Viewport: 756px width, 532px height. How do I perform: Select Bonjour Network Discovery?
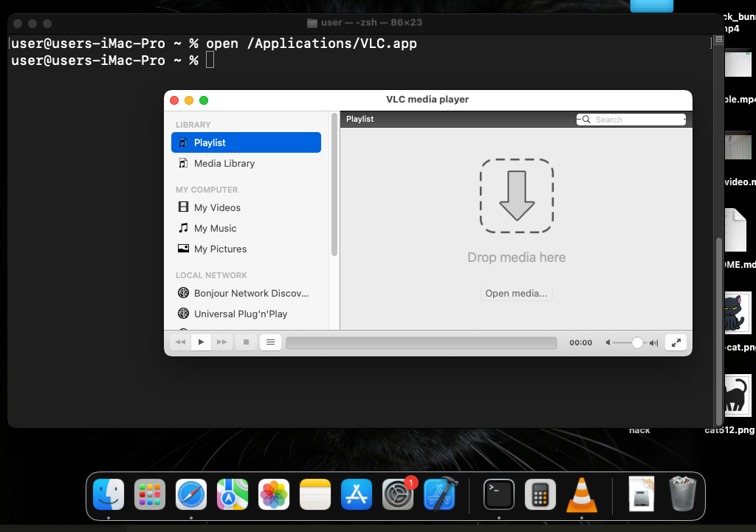pos(251,294)
